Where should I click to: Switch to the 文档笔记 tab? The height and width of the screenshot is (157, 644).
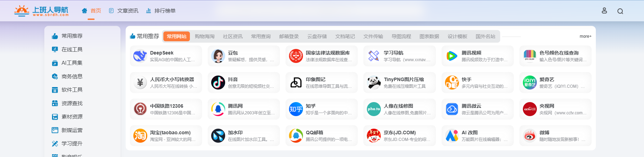(x=345, y=36)
